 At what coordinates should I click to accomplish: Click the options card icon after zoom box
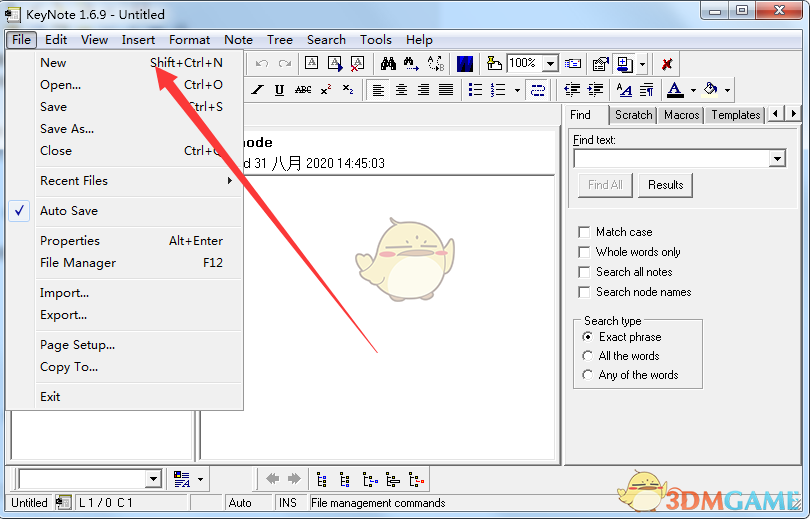point(572,64)
